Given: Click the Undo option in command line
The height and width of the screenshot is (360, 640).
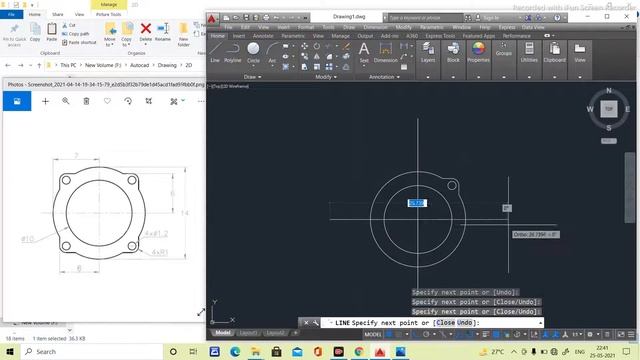Looking at the screenshot, I should pyautogui.click(x=464, y=323).
